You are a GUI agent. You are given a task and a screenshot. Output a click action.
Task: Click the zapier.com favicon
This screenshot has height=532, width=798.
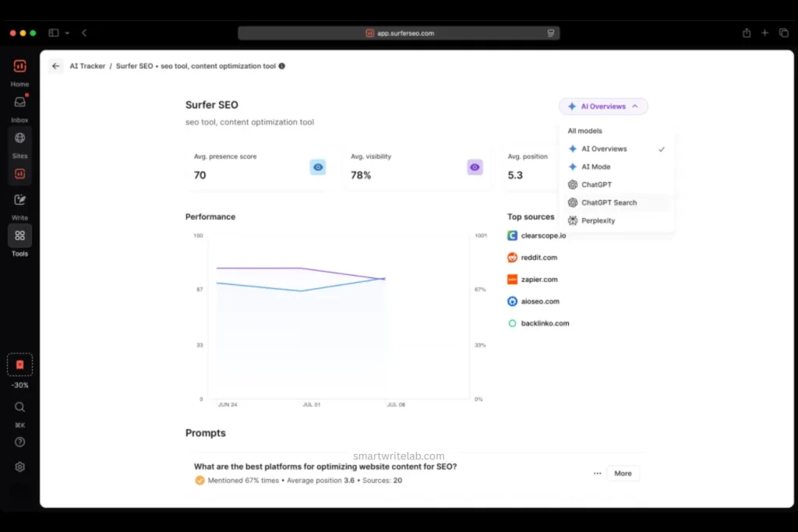pyautogui.click(x=513, y=279)
